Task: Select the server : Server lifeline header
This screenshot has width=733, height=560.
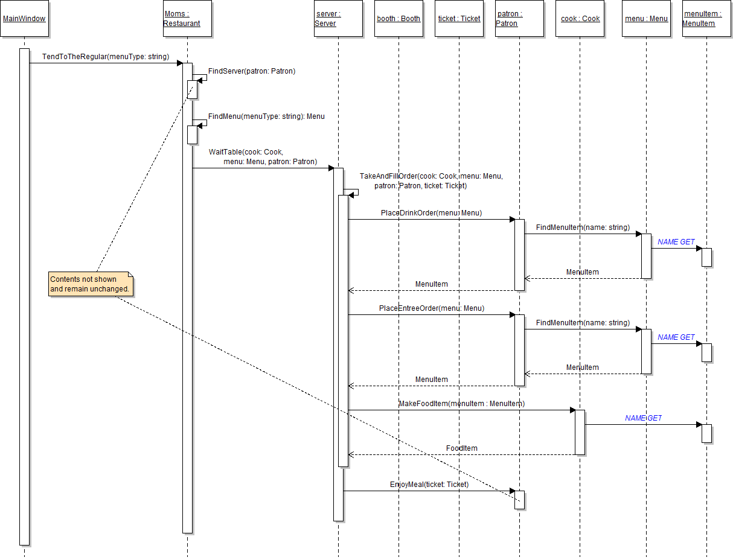Action: (338, 19)
